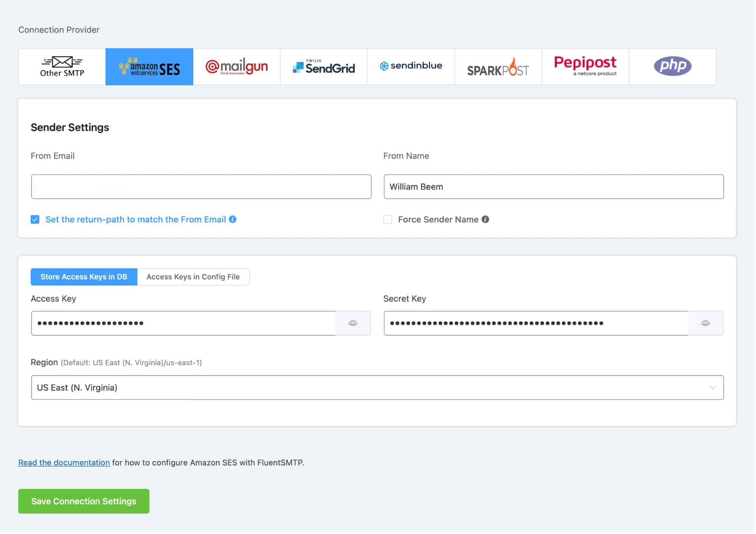Choose the Sendinblue provider
The height and width of the screenshot is (534, 756).
[x=411, y=67]
